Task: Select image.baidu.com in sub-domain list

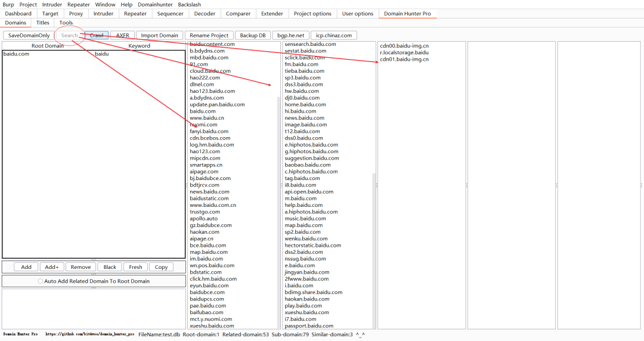Action: 306,125
